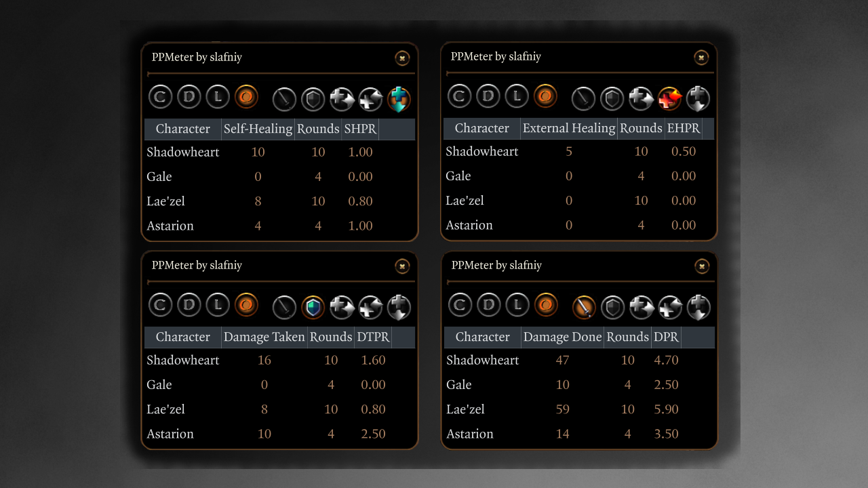The width and height of the screenshot is (868, 488).
Task: Click the Damage Taken column header
Action: pos(264,337)
